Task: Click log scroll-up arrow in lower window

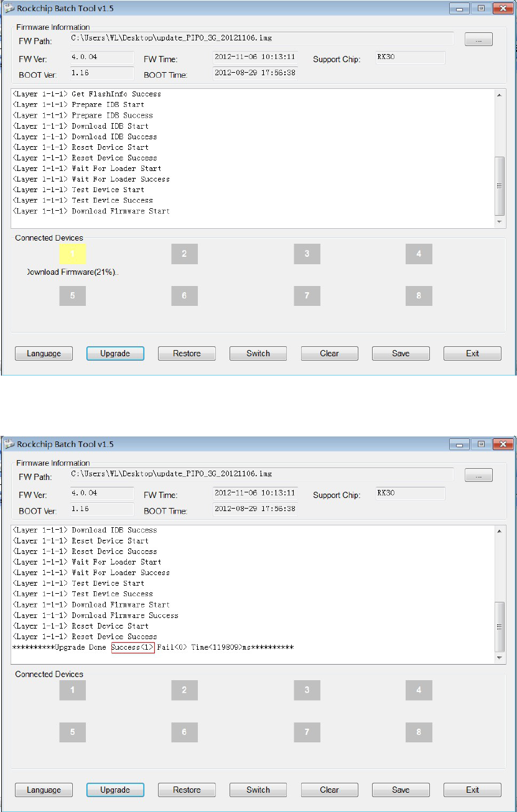Action: coord(500,531)
